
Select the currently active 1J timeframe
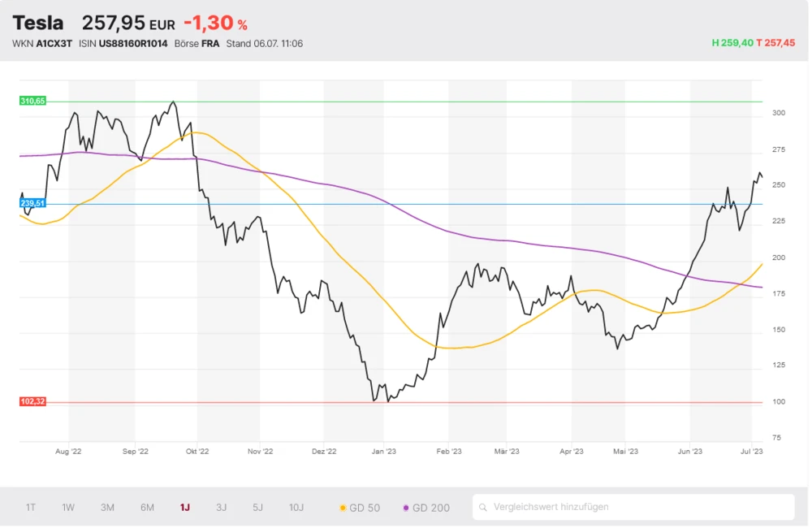pos(184,507)
